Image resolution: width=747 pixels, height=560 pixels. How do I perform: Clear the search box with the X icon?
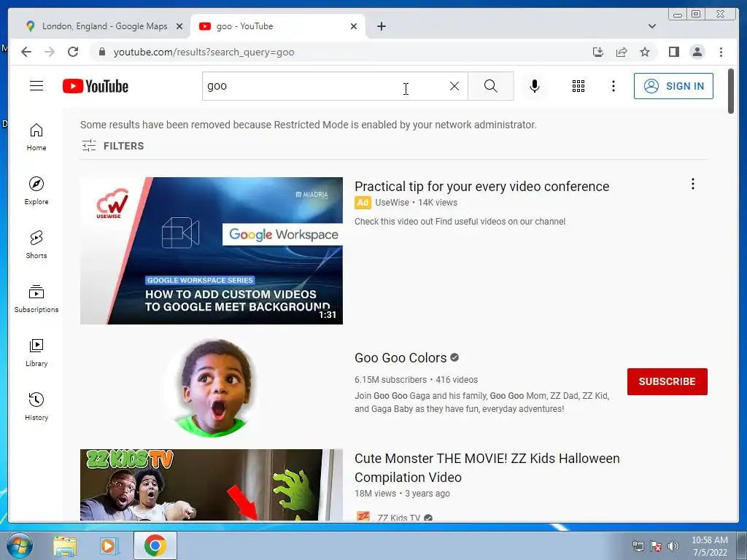click(x=454, y=86)
